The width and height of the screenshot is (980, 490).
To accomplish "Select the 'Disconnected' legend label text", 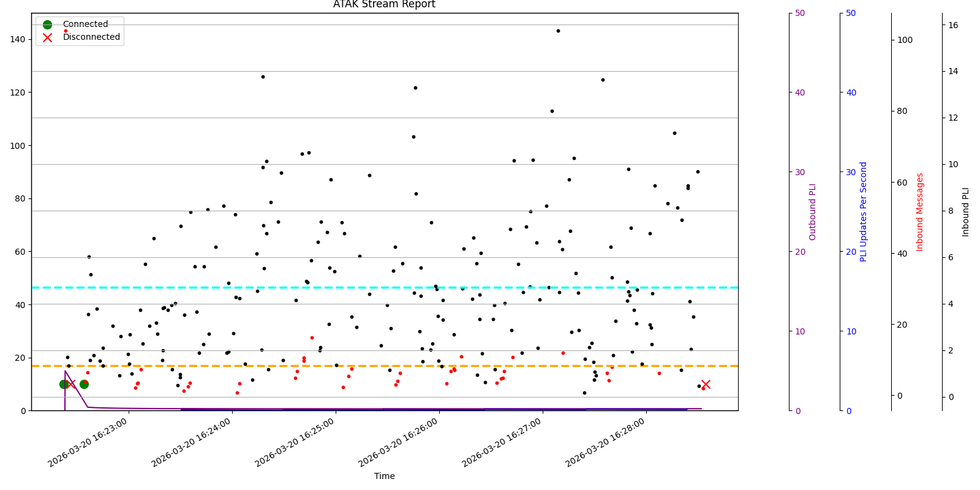I will [x=91, y=37].
